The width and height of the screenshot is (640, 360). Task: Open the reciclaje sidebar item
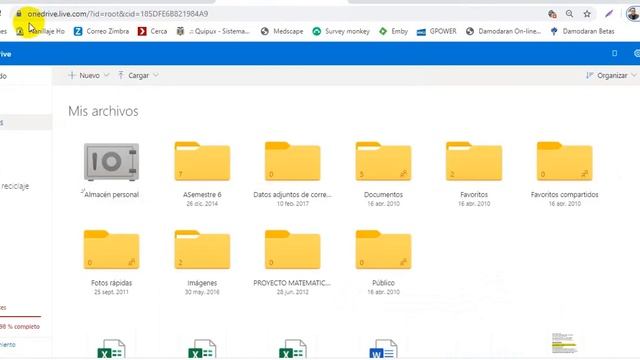pos(15,186)
